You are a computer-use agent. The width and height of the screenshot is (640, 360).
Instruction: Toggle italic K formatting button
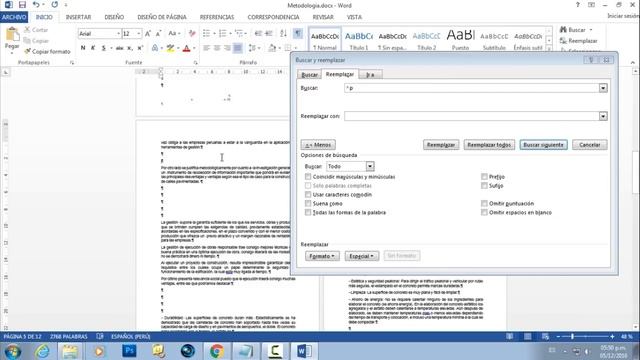pyautogui.click(x=93, y=48)
